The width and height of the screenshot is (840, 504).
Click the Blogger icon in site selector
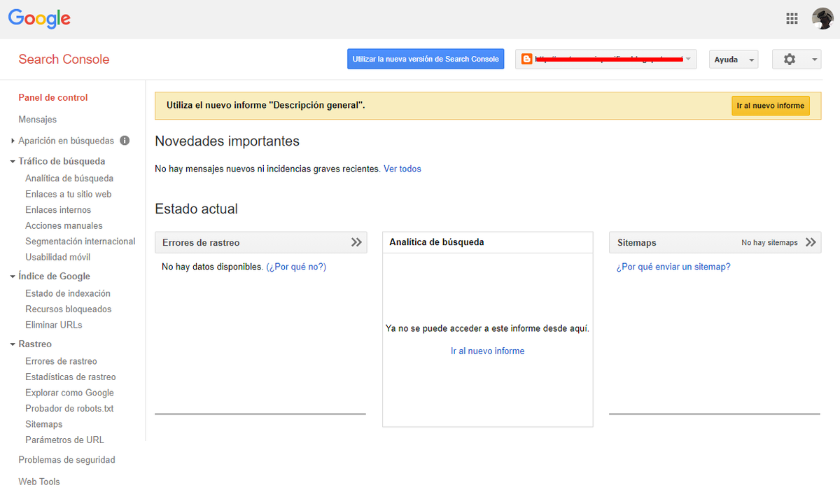coord(526,59)
